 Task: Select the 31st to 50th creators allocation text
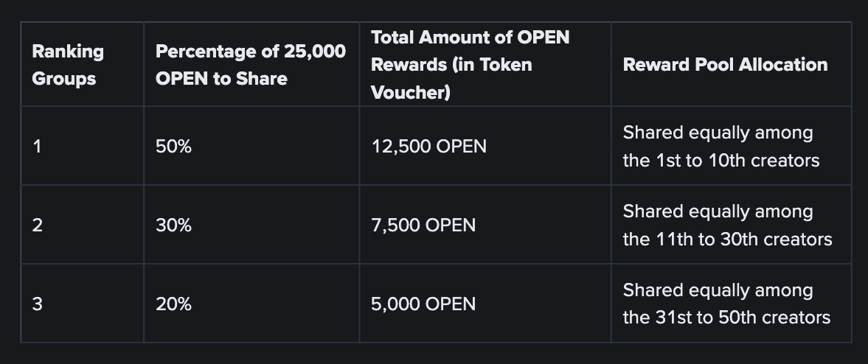click(x=727, y=304)
